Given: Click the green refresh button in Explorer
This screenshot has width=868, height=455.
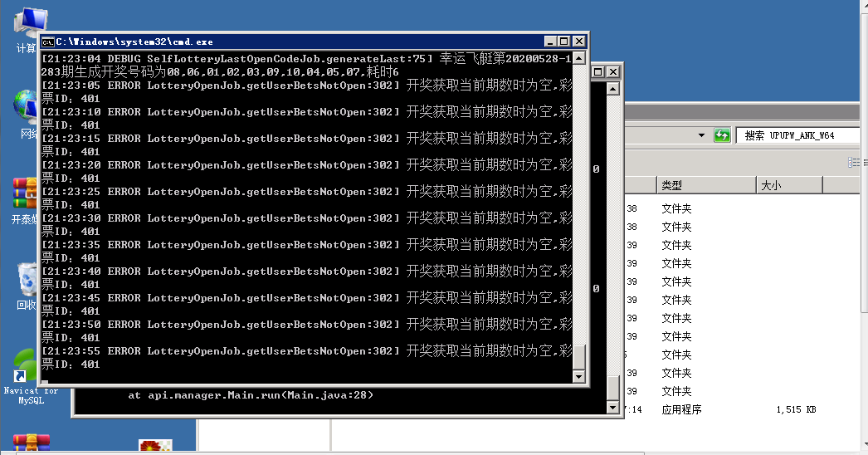Looking at the screenshot, I should pyautogui.click(x=722, y=135).
